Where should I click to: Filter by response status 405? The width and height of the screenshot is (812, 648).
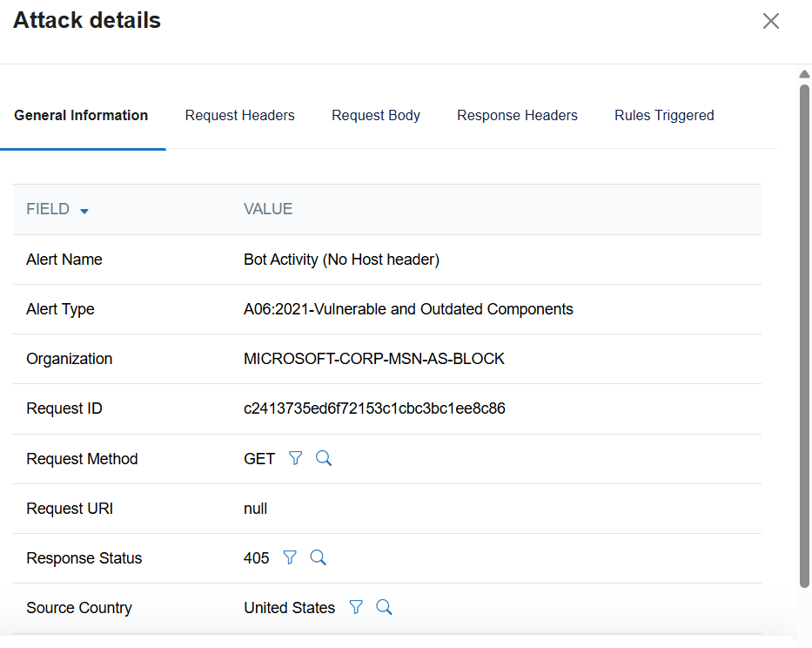tap(290, 557)
